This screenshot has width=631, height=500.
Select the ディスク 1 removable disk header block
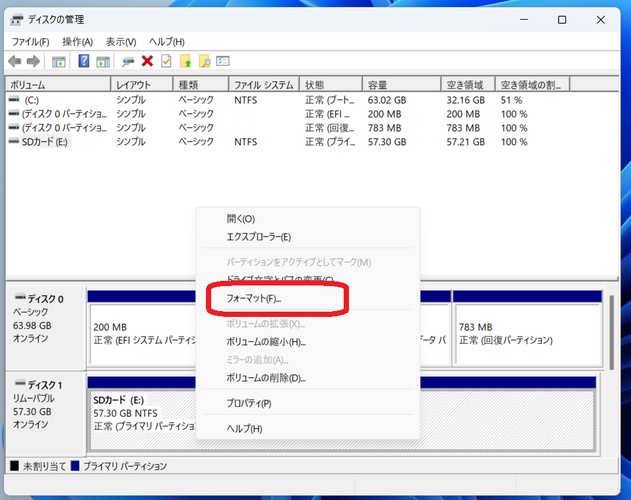point(45,414)
